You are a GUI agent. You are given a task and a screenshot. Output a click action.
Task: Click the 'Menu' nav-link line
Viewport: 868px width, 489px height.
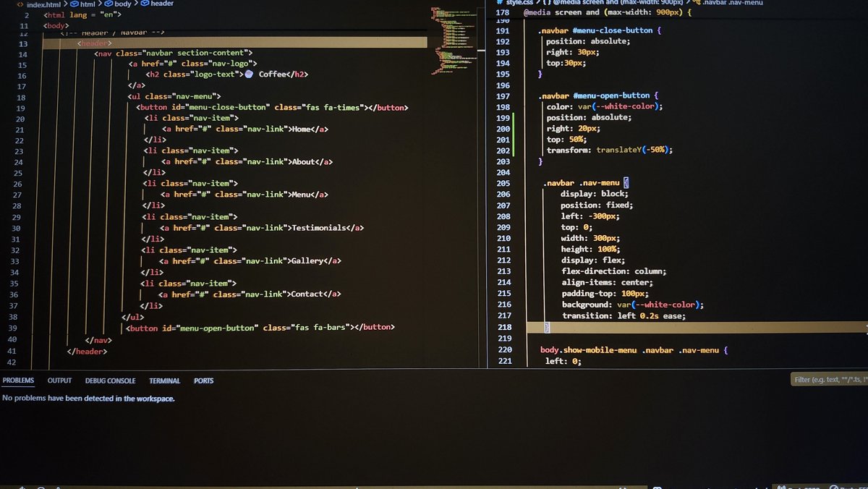point(244,195)
